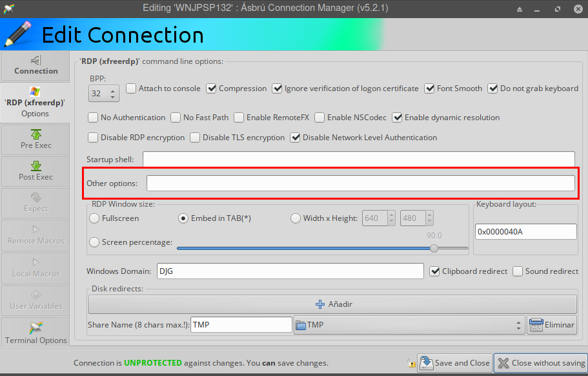Select the 'RDP (xfreerdp)' Options tab
Screen dimensions: 588x376
(x=35, y=103)
